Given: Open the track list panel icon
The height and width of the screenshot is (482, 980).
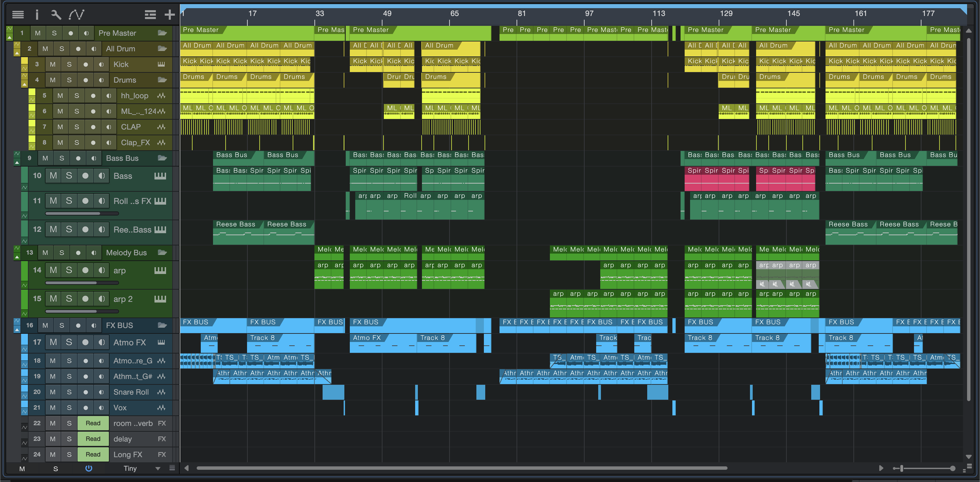Looking at the screenshot, I should click(17, 14).
